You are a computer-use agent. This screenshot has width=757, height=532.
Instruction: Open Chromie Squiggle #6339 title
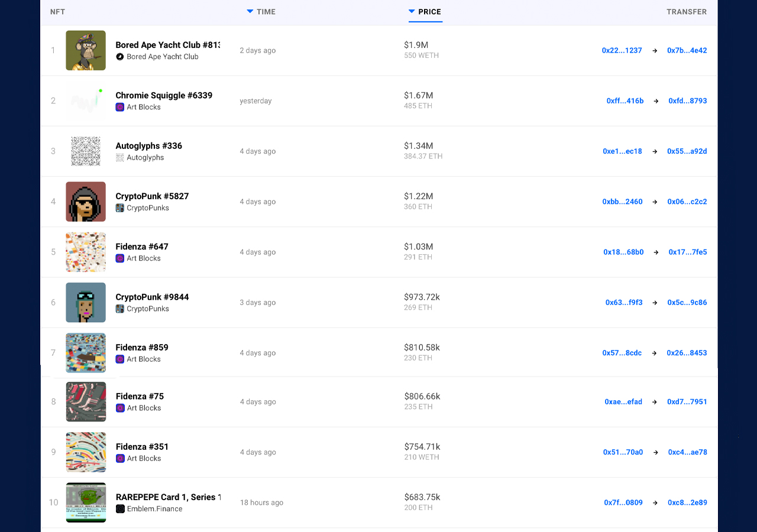pyautogui.click(x=164, y=95)
